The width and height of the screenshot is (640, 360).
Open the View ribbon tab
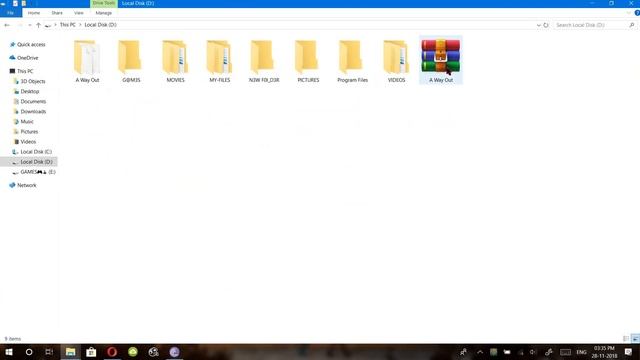click(x=79, y=13)
